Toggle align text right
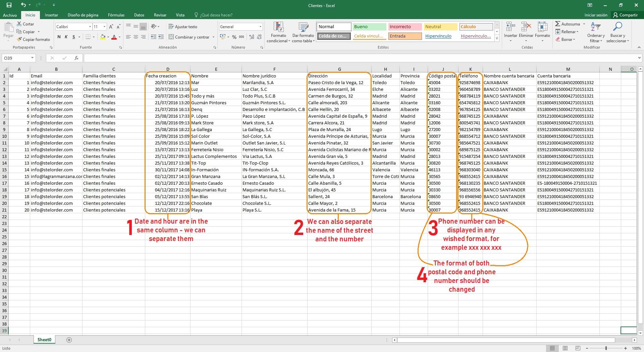This screenshot has height=352, width=644. click(143, 37)
